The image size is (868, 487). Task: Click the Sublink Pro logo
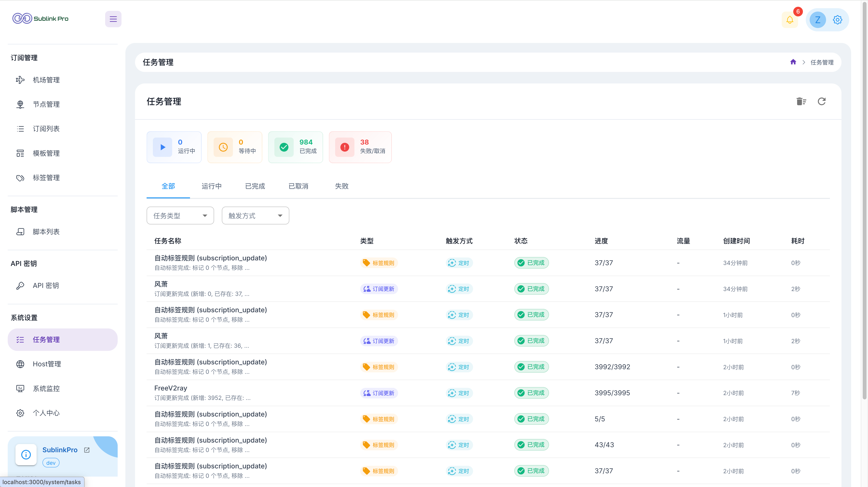[x=41, y=19]
